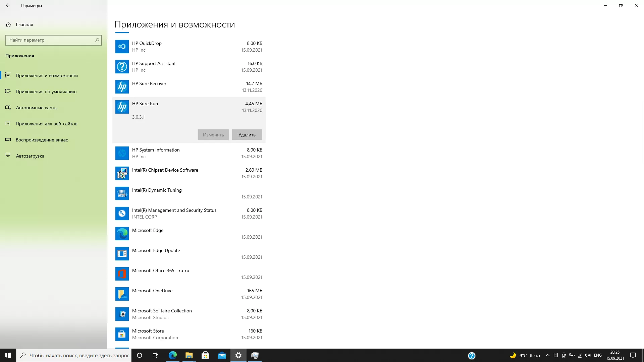The image size is (644, 362).
Task: Click the HP Sure Recover icon
Action: coord(122,87)
